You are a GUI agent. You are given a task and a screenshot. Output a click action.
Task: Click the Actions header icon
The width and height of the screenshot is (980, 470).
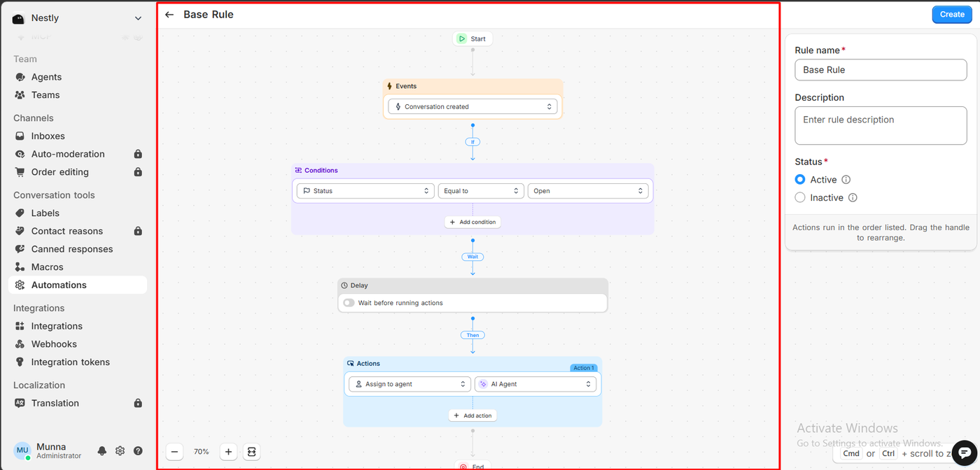(x=351, y=364)
